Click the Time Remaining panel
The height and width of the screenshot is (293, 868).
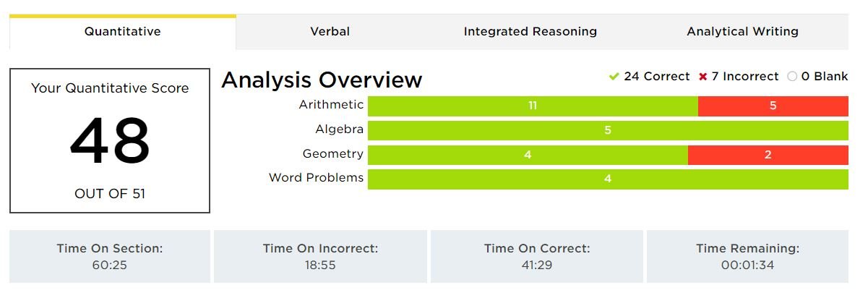click(747, 256)
